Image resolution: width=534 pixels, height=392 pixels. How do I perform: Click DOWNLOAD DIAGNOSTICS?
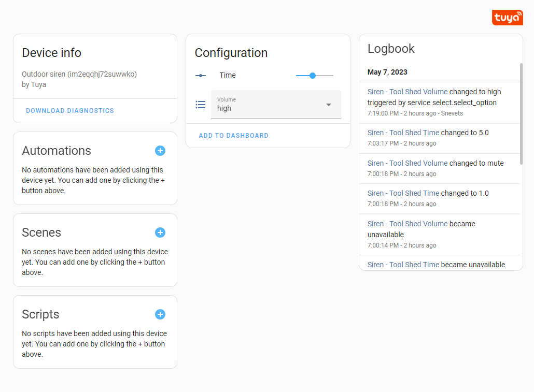[69, 110]
